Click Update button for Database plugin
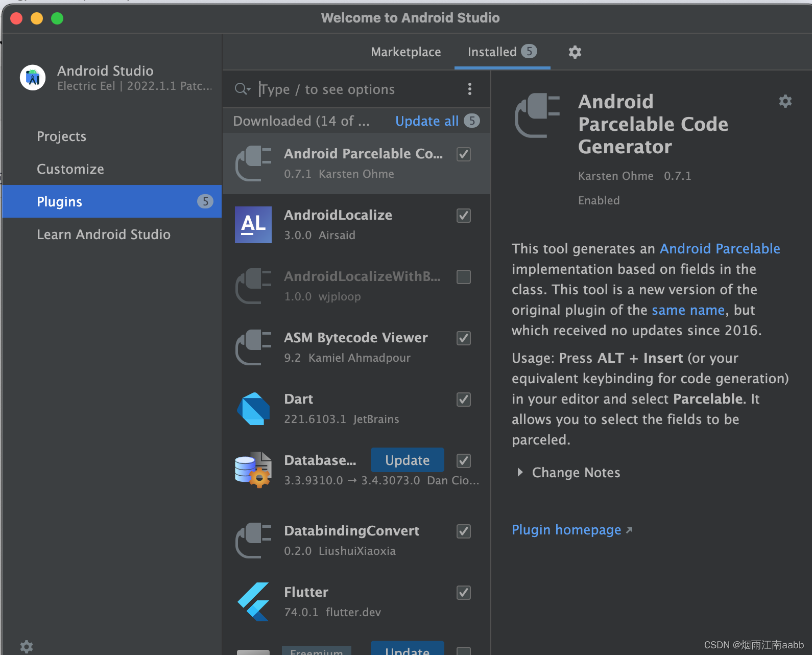 point(408,460)
